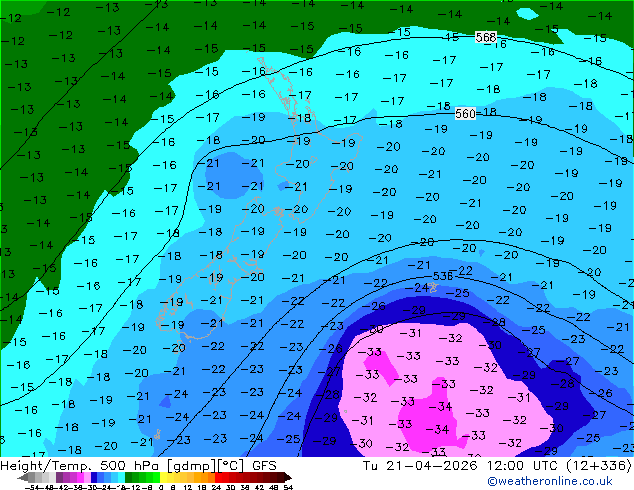
Task: Click the cyan swatch on the temperature scale
Action: click(x=121, y=478)
